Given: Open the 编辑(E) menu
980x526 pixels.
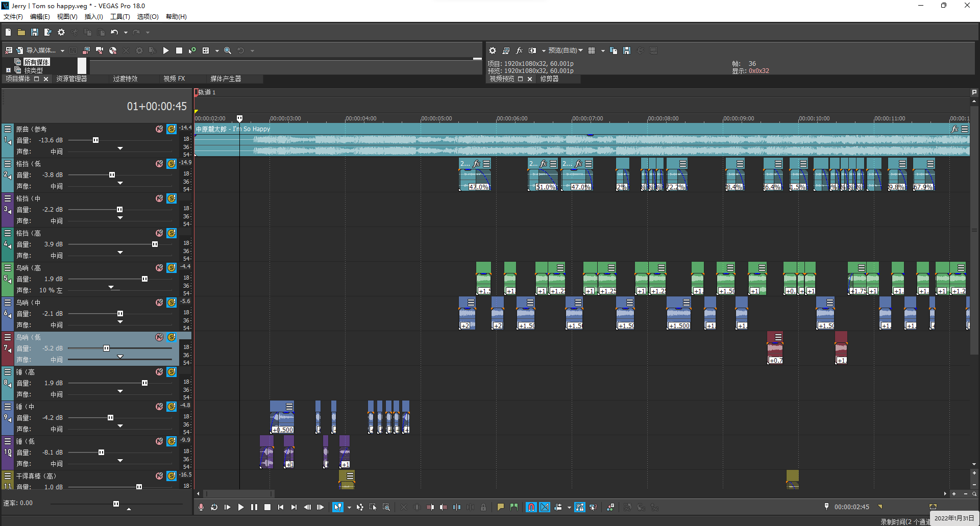Looking at the screenshot, I should pyautogui.click(x=40, y=17).
